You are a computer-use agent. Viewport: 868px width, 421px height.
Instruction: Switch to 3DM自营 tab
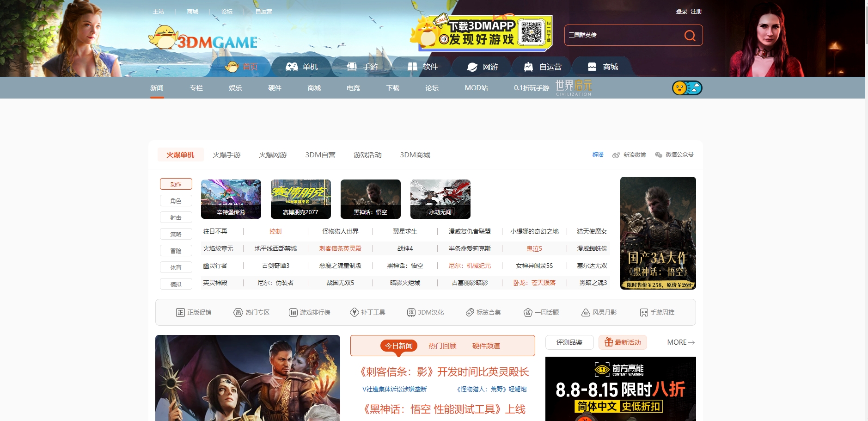coord(320,155)
